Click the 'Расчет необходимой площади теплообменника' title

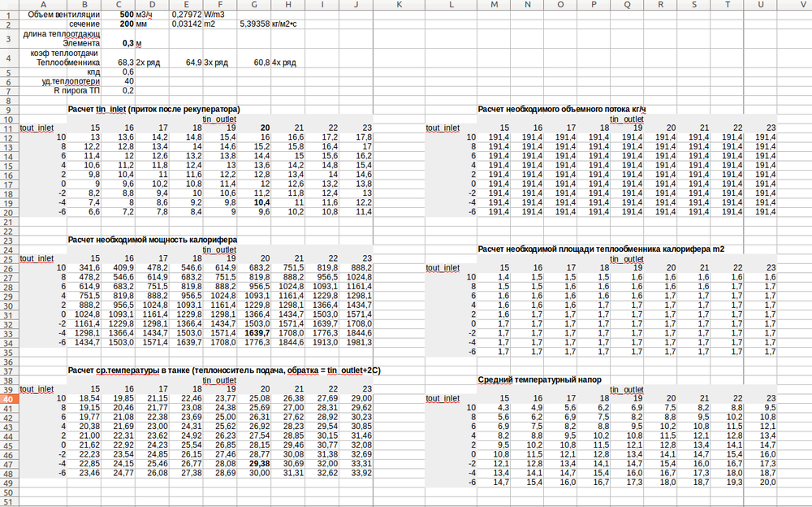(601, 249)
